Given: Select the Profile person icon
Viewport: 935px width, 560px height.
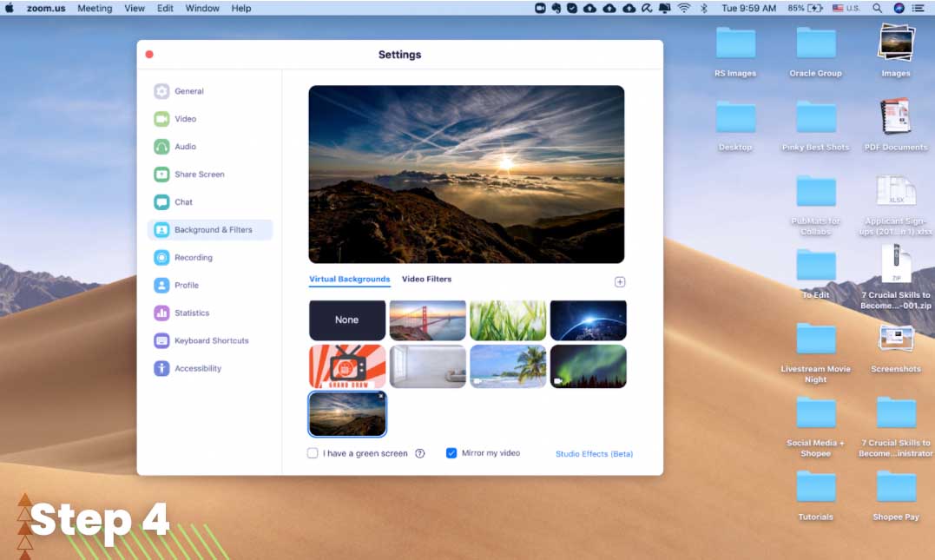Looking at the screenshot, I should pos(161,285).
